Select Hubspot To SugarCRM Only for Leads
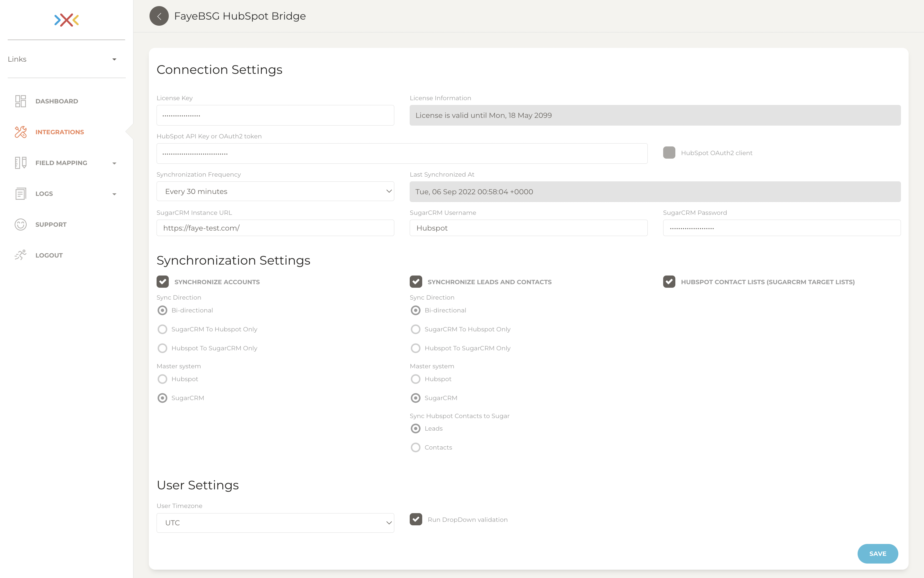Image resolution: width=924 pixels, height=578 pixels. coord(415,348)
